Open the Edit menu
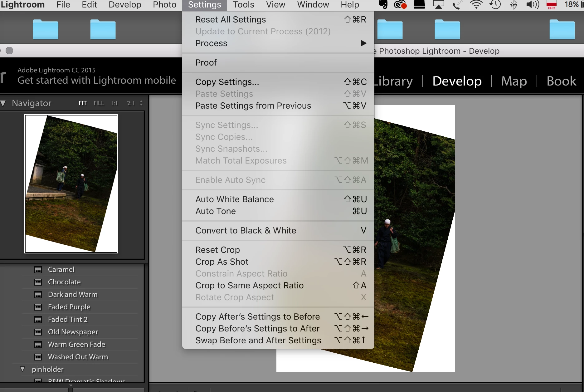The width and height of the screenshot is (584, 392). (x=89, y=5)
